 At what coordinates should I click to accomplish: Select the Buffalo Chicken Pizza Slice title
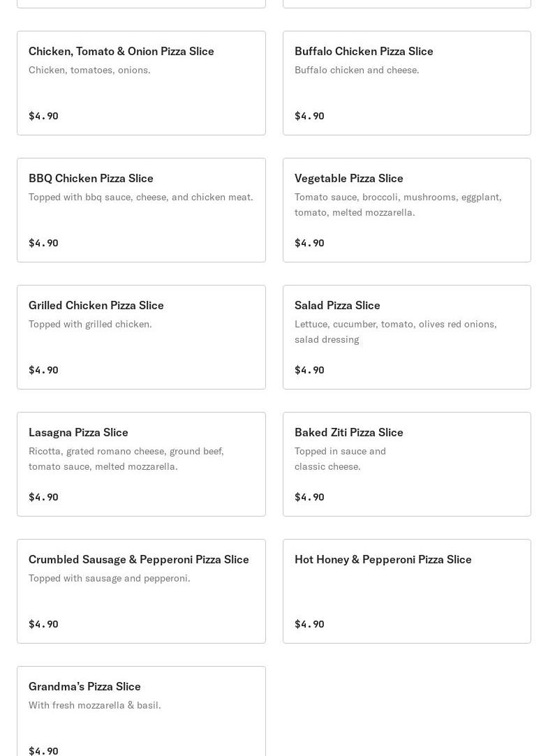364,51
